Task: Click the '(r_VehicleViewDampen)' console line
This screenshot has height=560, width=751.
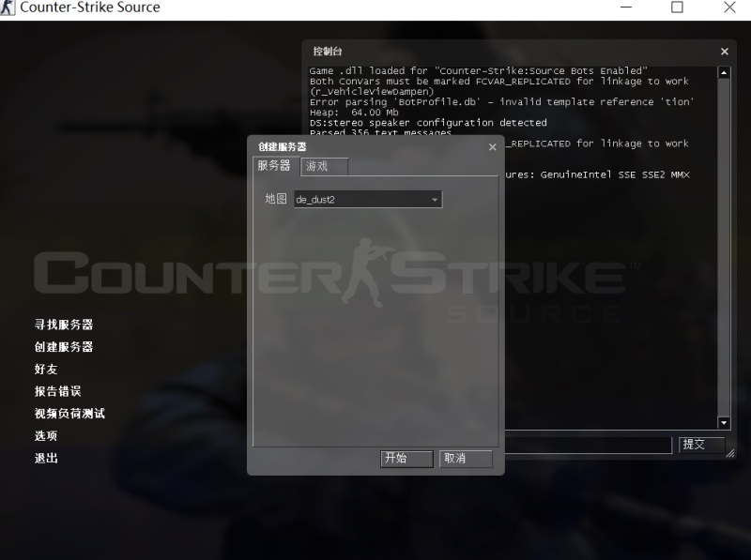Action: 372,91
